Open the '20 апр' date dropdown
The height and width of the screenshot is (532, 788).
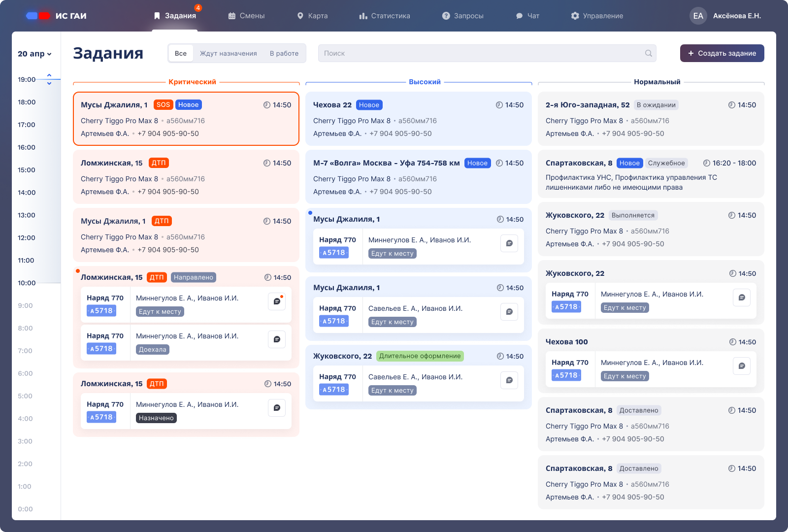tap(34, 54)
